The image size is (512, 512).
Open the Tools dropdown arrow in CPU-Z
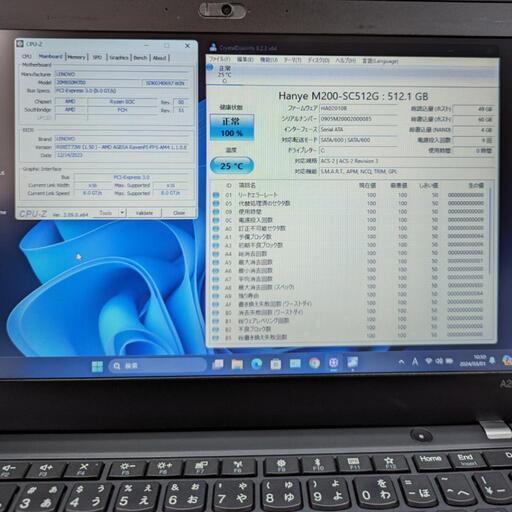(122, 212)
